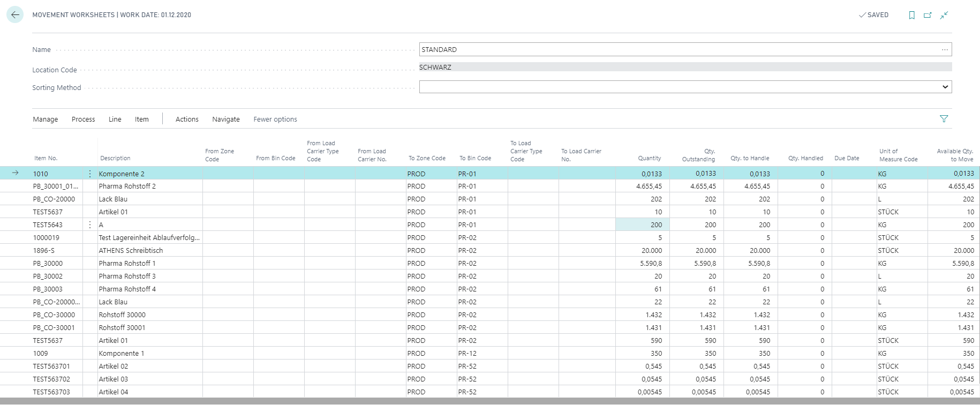The height and width of the screenshot is (419, 980).
Task: Click description Artikel 04
Action: click(x=114, y=392)
